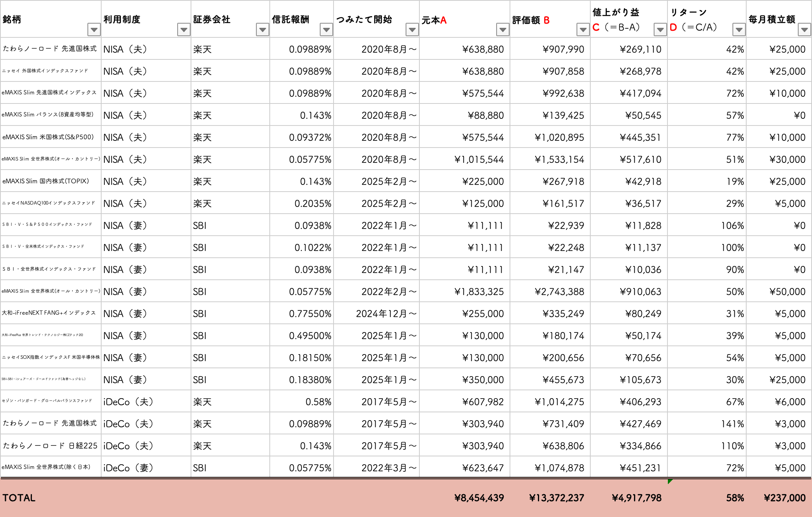Select the eMAXIS Slim 米国株式(S&P500) cell
Screen dimensions: 812x517
[48, 137]
